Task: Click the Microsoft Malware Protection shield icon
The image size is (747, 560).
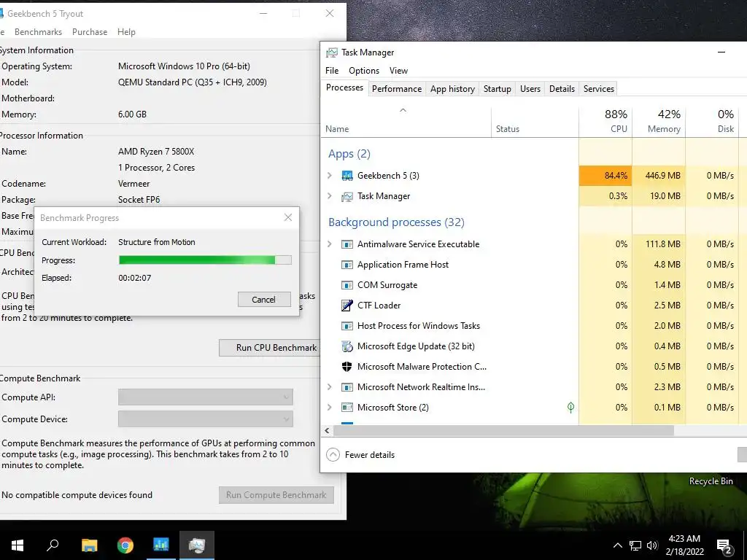Action: [x=347, y=367]
